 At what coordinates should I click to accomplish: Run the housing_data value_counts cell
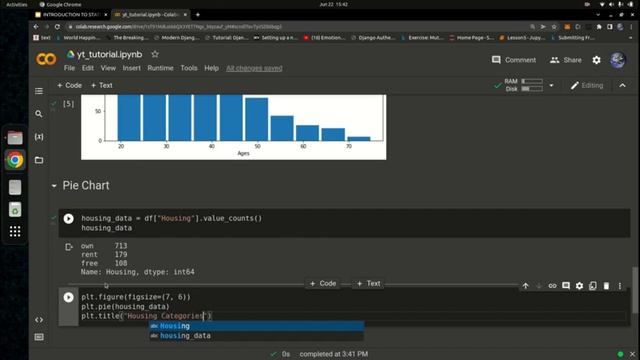(x=69, y=219)
